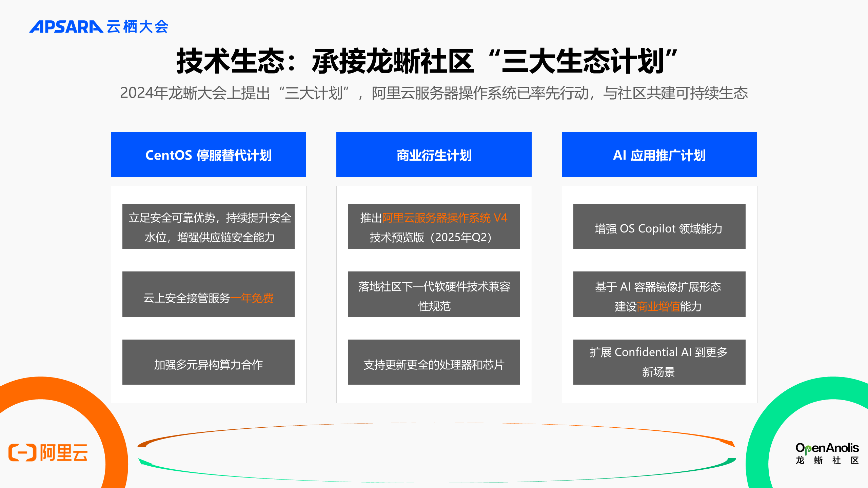The image size is (868, 488).
Task: Click the subtitle starting with 2024年龙蜥大会
Action: pos(434,93)
